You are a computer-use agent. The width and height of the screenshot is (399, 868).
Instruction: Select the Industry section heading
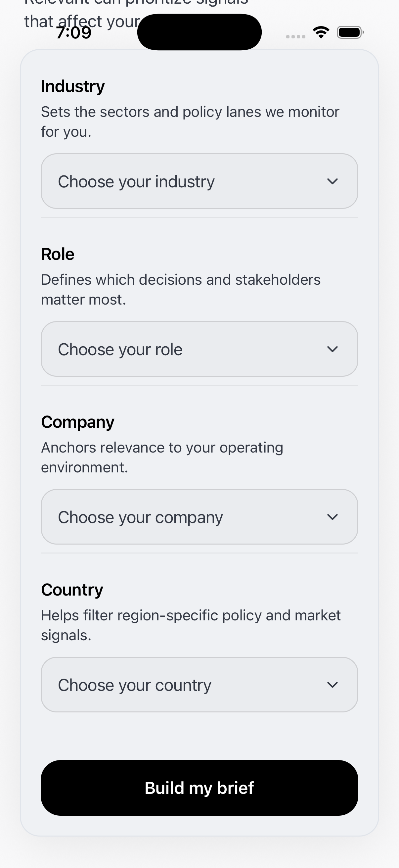73,86
